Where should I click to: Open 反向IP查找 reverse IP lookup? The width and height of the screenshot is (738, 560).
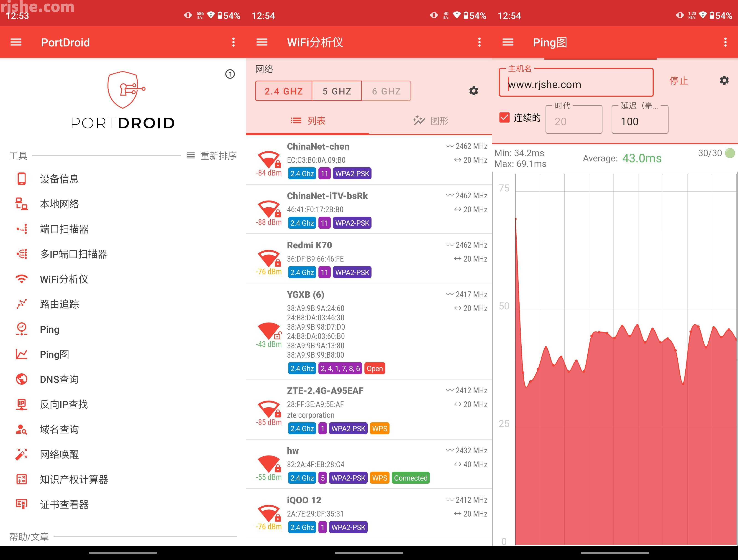[x=123, y=404]
